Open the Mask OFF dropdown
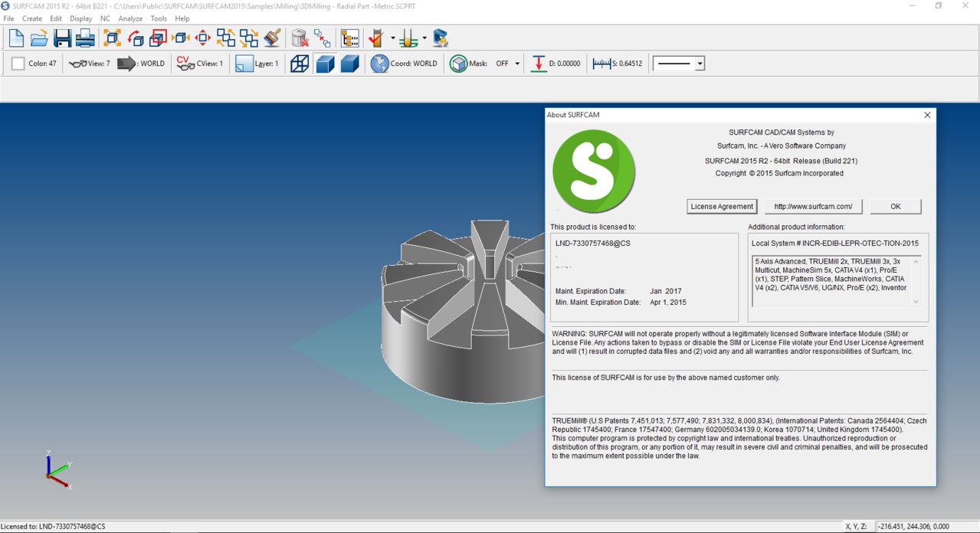The height and width of the screenshot is (533, 980). click(517, 64)
